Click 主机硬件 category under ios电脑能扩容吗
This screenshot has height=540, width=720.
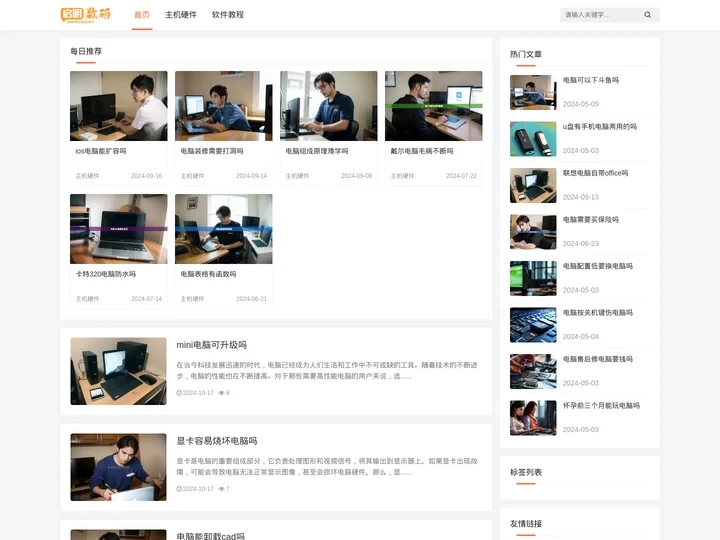tap(87, 176)
